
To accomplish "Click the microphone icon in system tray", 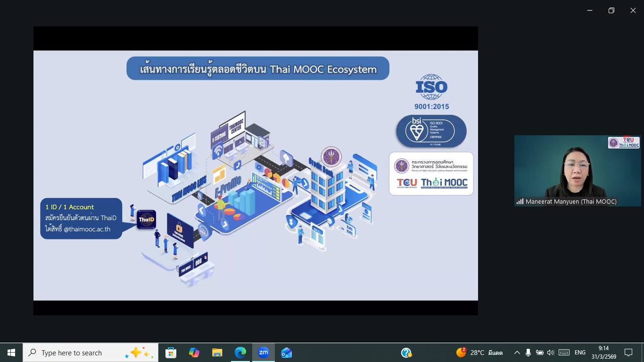I will (x=528, y=353).
